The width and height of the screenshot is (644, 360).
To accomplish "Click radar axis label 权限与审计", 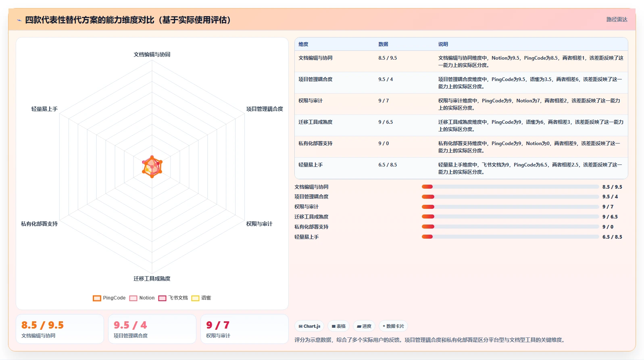I will (x=259, y=224).
